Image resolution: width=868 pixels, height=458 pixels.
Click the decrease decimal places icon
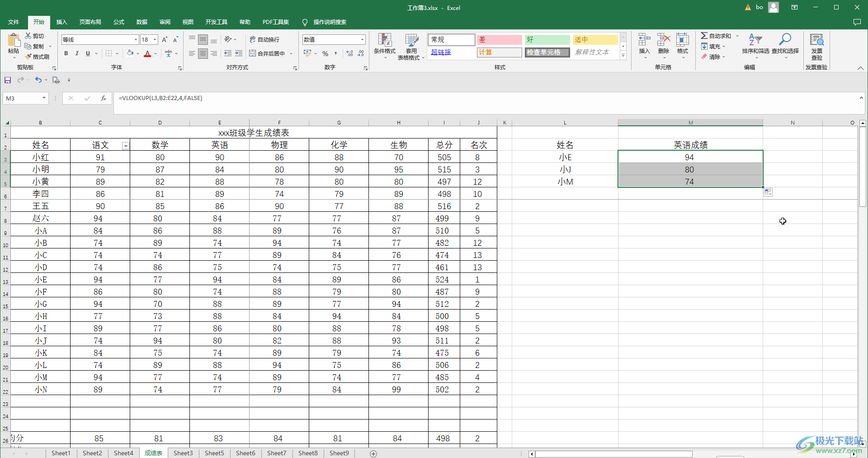pyautogui.click(x=361, y=53)
